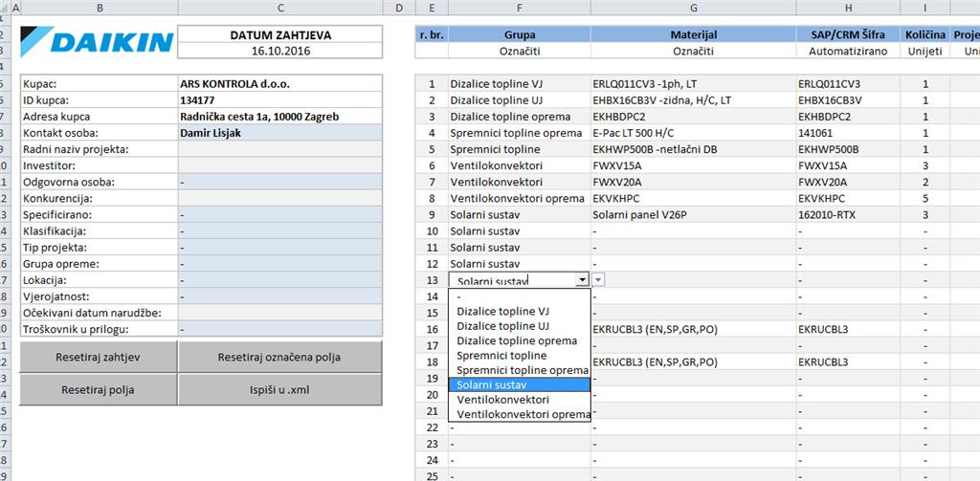The image size is (980, 481).
Task: Click the Grupa column header cell
Action: (x=520, y=35)
